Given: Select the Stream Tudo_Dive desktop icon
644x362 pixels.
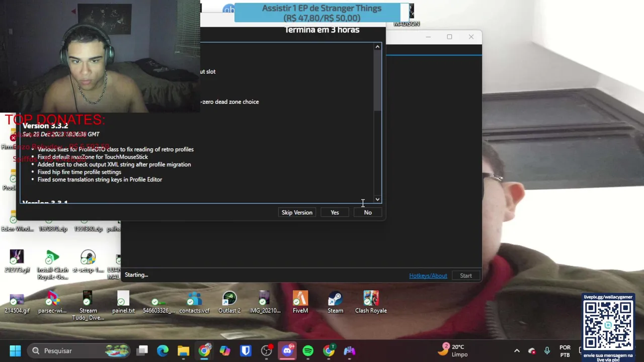Looking at the screenshot, I should [88, 306].
